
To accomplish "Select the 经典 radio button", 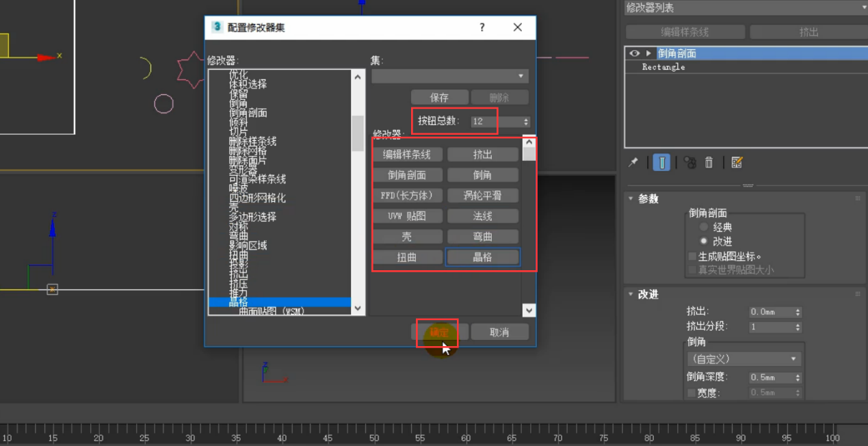I will click(x=703, y=227).
